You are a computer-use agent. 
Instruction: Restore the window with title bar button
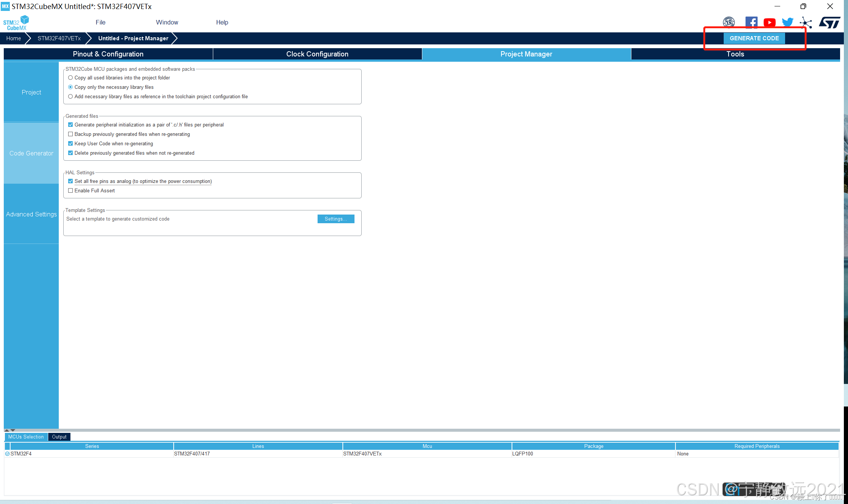pyautogui.click(x=803, y=6)
